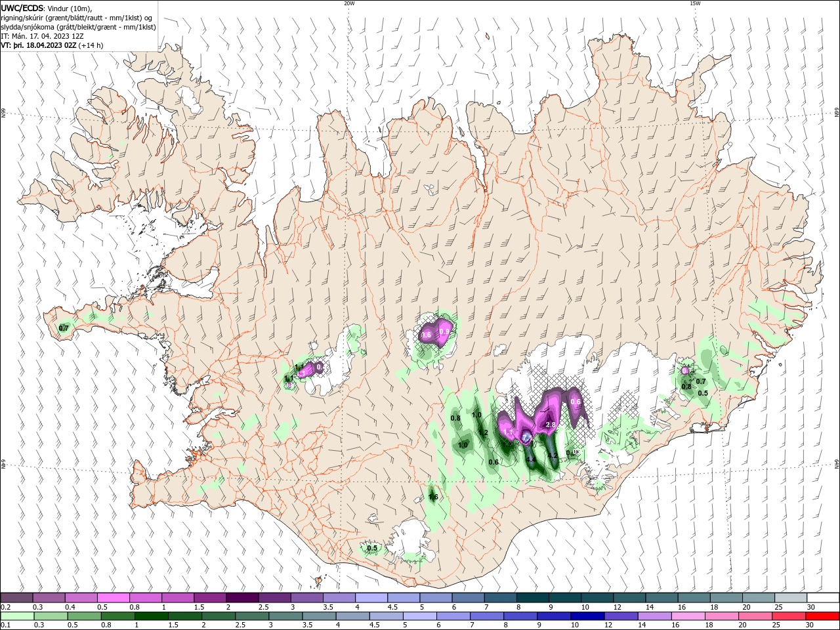Click the grey-purple 0.2 snow legend swatch
Screen dimensions: 840x630
(17, 598)
